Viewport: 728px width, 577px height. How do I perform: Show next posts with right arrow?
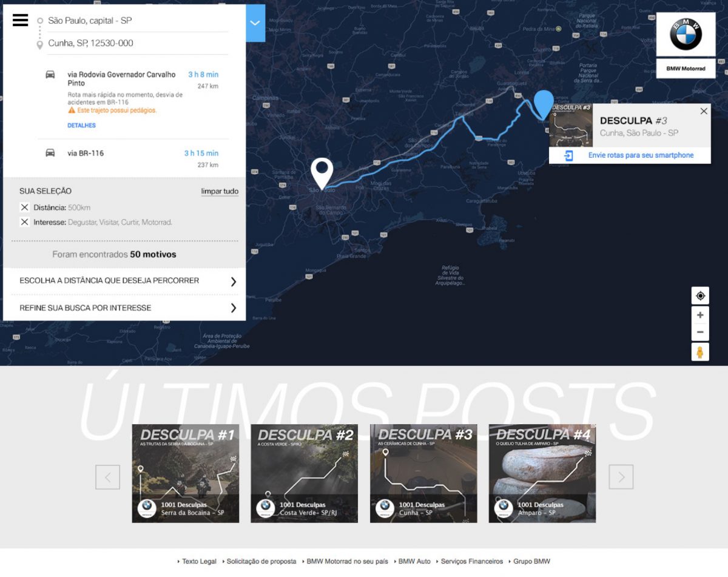point(621,477)
